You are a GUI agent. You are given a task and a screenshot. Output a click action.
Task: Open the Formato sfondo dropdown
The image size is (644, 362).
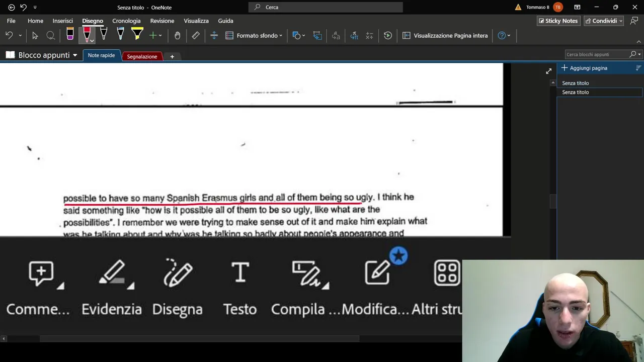point(254,36)
